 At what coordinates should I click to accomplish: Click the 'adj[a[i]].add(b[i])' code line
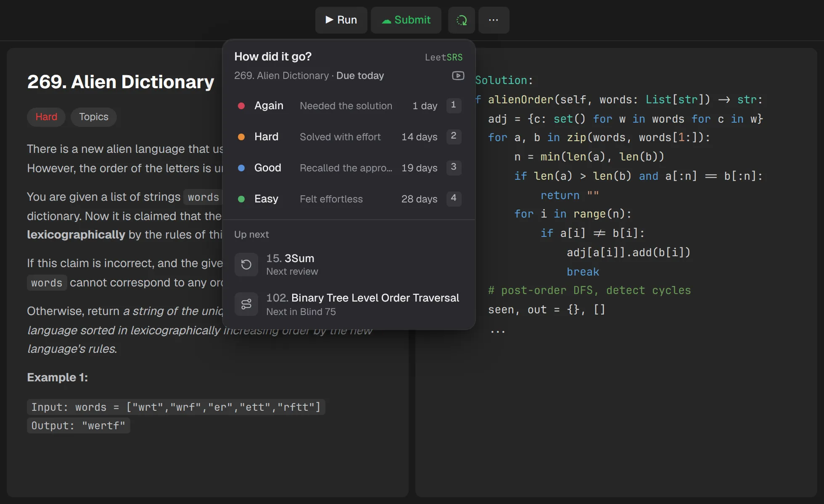pos(629,252)
